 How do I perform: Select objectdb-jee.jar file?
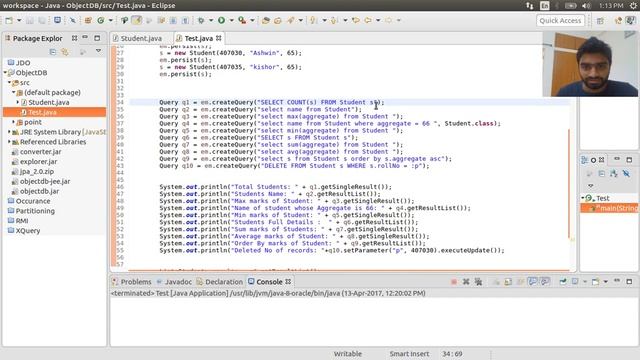(41, 181)
